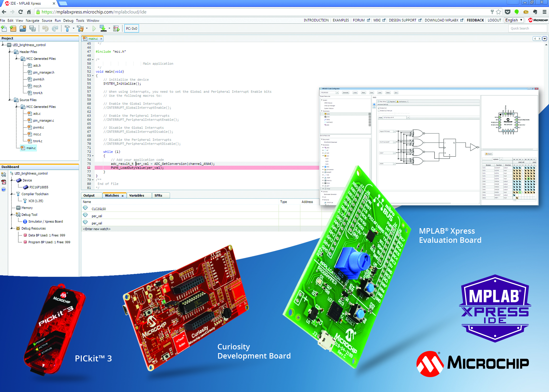
Task: Open the English language dropdown
Action: (x=513, y=20)
